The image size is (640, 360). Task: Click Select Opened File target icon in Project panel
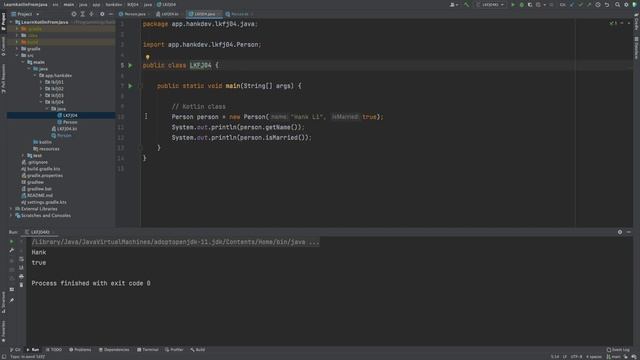[74, 14]
